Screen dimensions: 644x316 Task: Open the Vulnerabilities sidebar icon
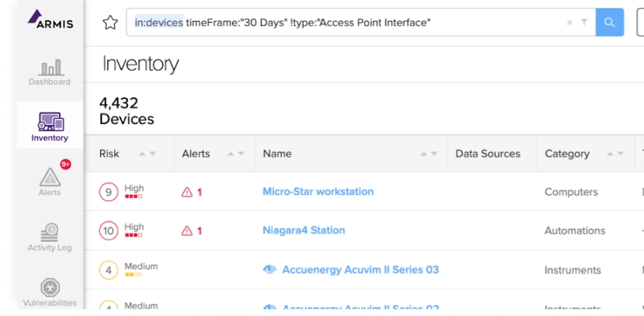click(x=49, y=293)
